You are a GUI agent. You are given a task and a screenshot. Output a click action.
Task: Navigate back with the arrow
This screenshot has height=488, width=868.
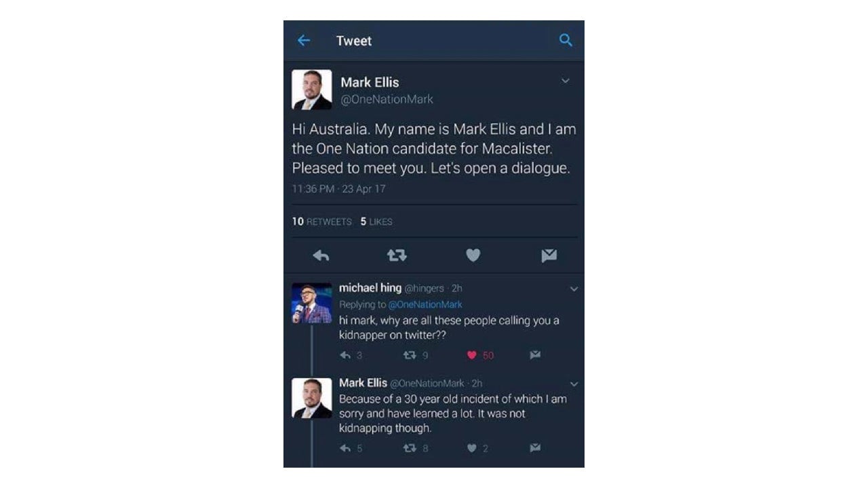(x=304, y=41)
